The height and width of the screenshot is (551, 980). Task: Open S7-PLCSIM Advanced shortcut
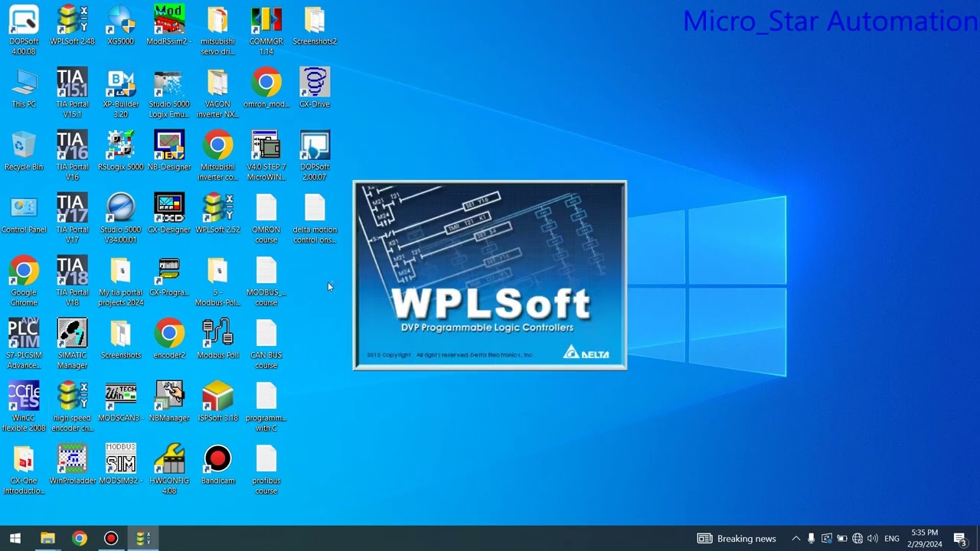(x=24, y=343)
